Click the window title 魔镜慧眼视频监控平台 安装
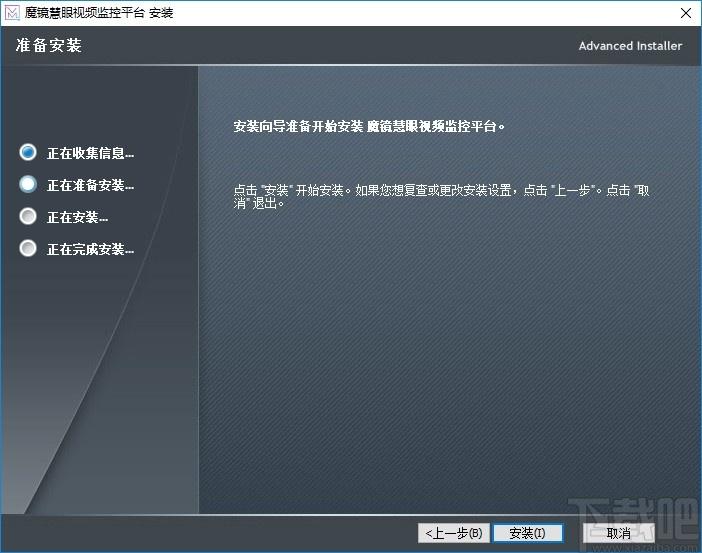 click(x=99, y=13)
